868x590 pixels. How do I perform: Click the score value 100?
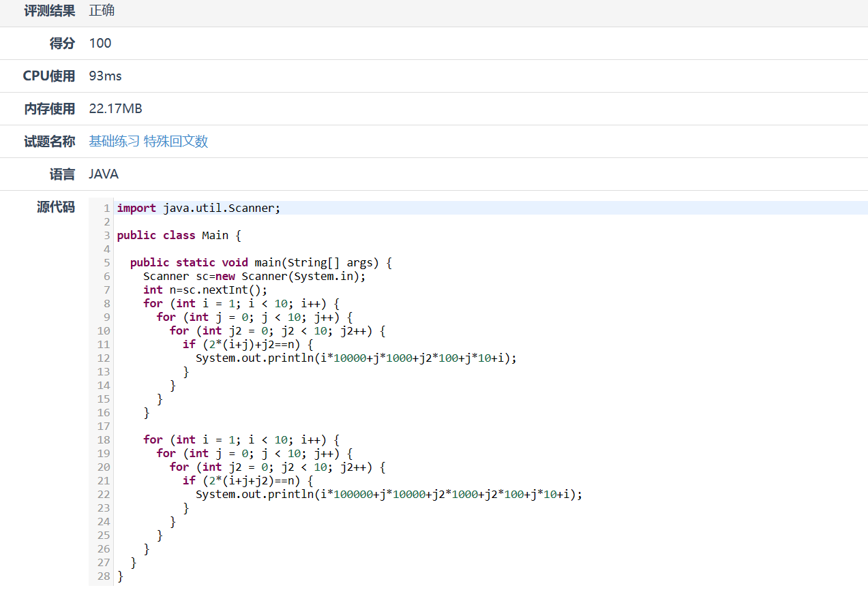tap(100, 44)
